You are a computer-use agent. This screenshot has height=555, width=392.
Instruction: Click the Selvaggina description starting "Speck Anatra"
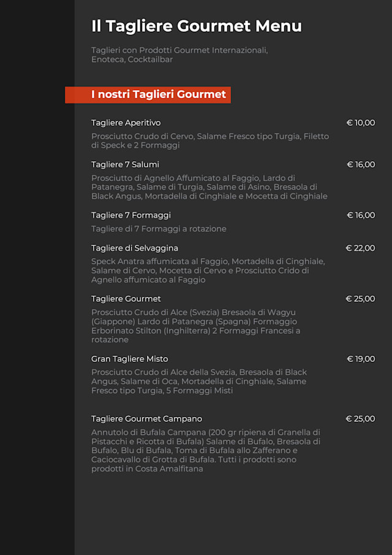(208, 270)
